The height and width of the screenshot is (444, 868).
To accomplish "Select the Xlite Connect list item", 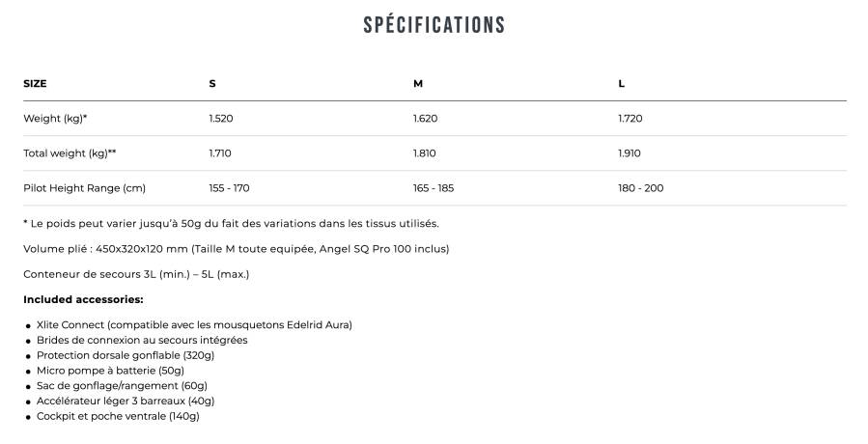I will pyautogui.click(x=194, y=325).
